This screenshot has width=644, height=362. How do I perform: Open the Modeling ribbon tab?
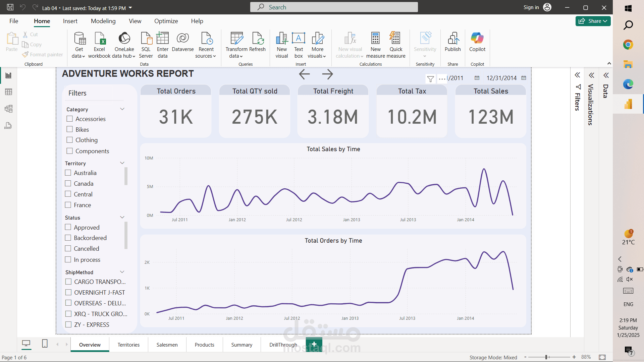(x=103, y=21)
